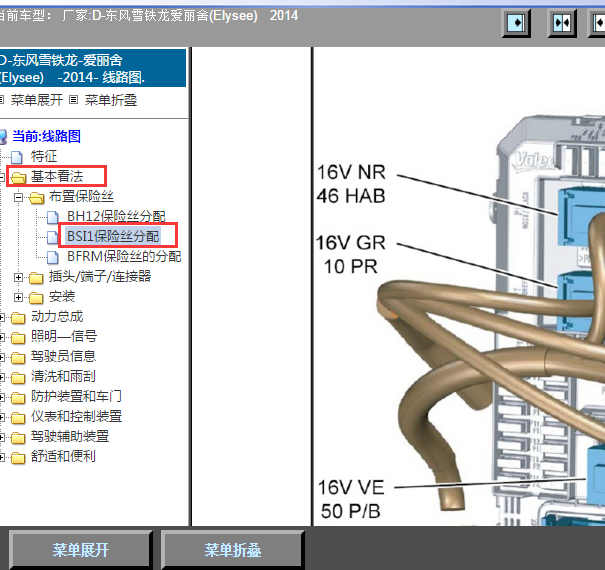The height and width of the screenshot is (570, 605).
Task: Open the 动力总成 folder
Action: coord(57,316)
